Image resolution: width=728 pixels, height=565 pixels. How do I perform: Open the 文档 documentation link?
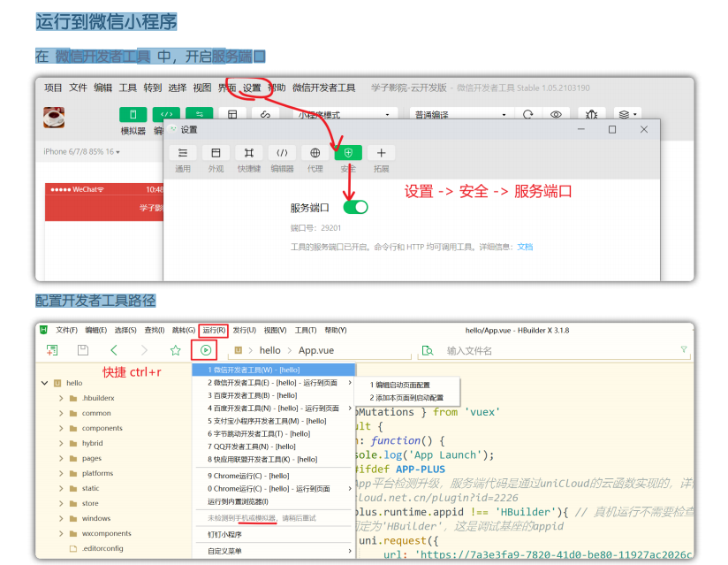click(x=525, y=247)
